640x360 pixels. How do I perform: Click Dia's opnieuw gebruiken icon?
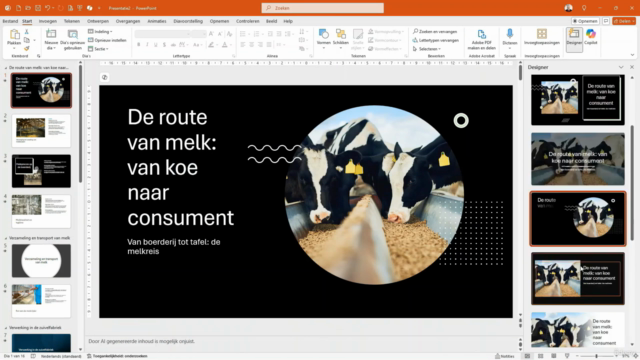[73, 34]
